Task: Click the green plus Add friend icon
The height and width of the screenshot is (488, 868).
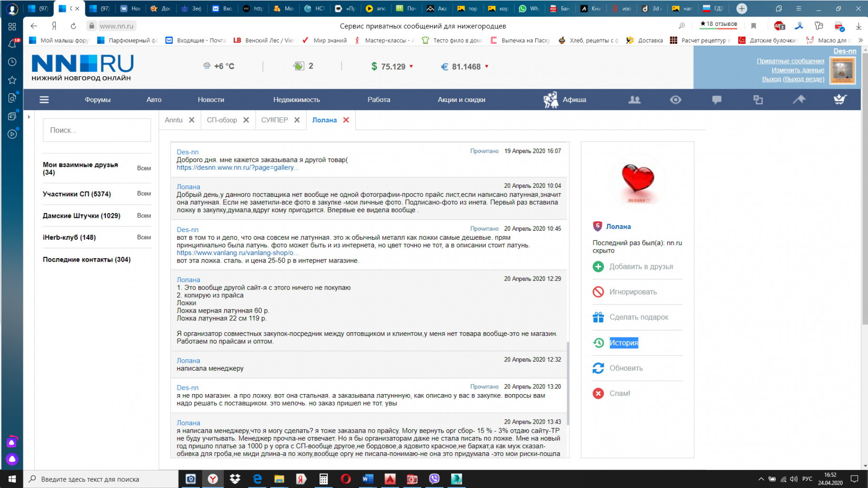Action: 598,267
